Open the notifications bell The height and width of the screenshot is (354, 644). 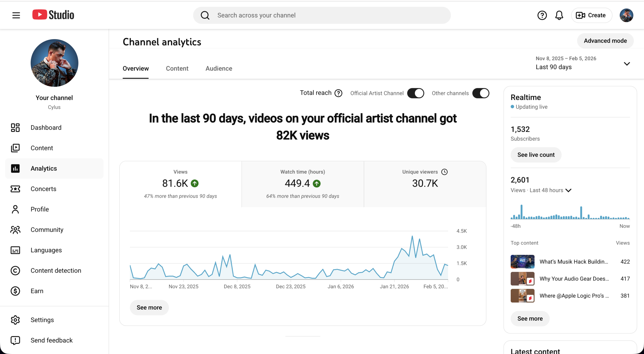(x=559, y=15)
